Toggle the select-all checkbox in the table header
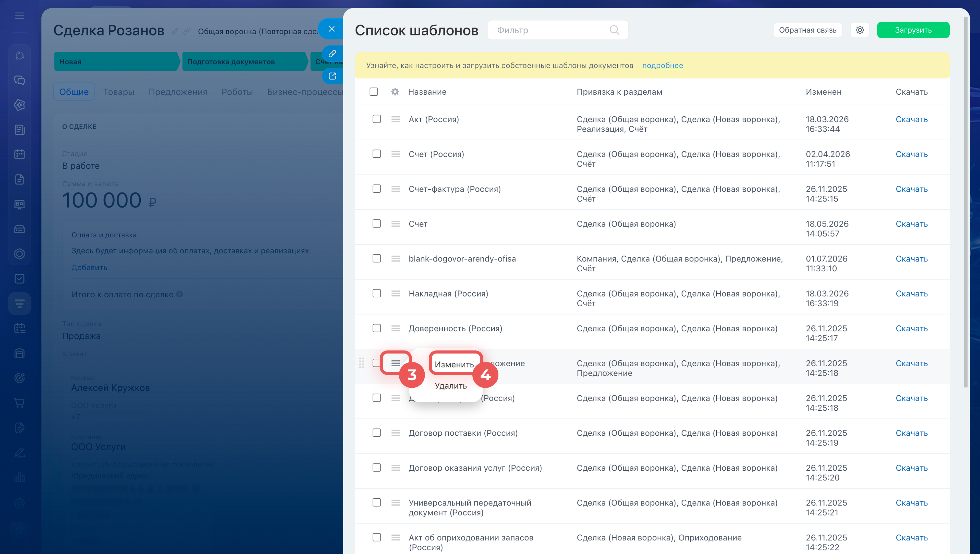This screenshot has width=980, height=554. 374,92
